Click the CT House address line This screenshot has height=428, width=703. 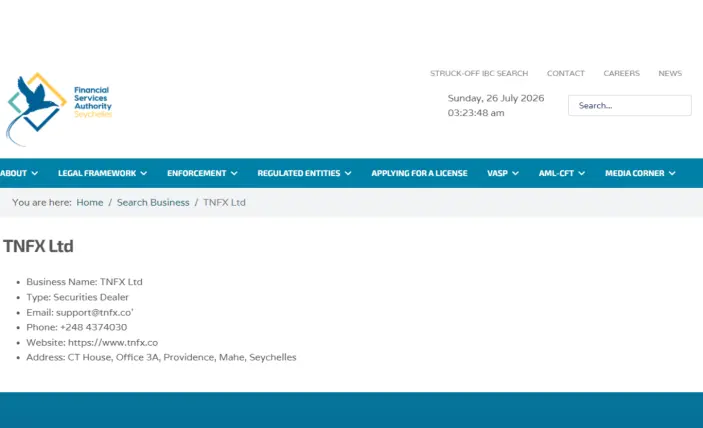(x=161, y=357)
